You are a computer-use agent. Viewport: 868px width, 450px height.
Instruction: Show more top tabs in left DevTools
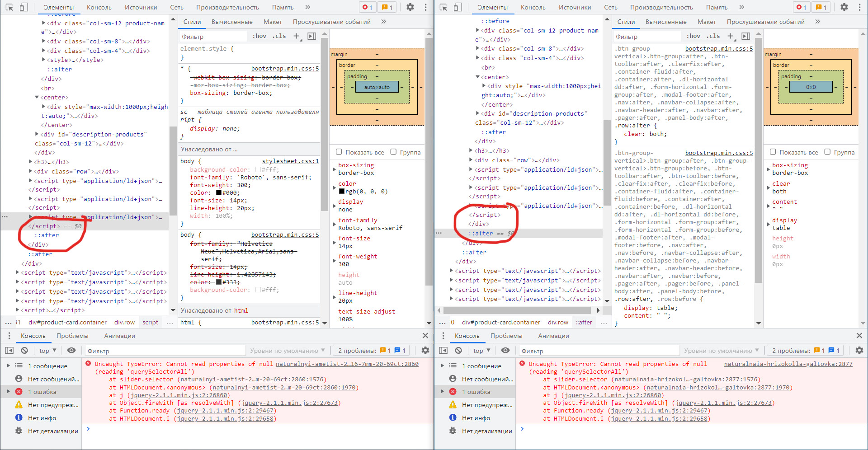point(308,7)
